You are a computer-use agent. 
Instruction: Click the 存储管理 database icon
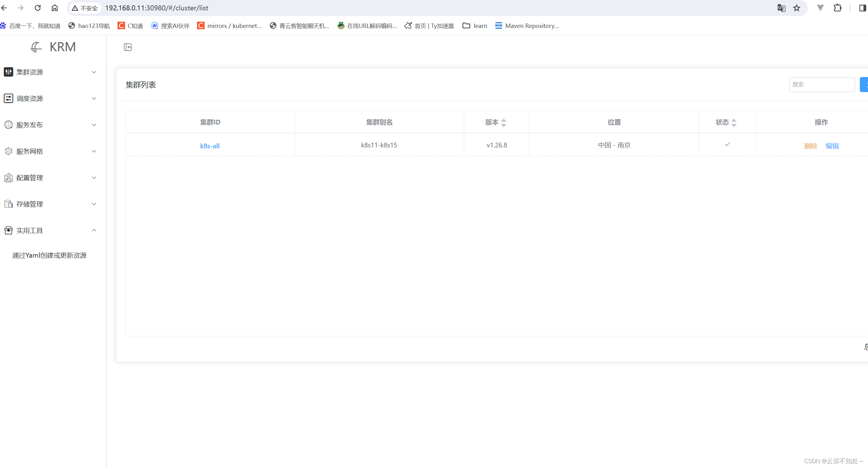[x=8, y=204]
